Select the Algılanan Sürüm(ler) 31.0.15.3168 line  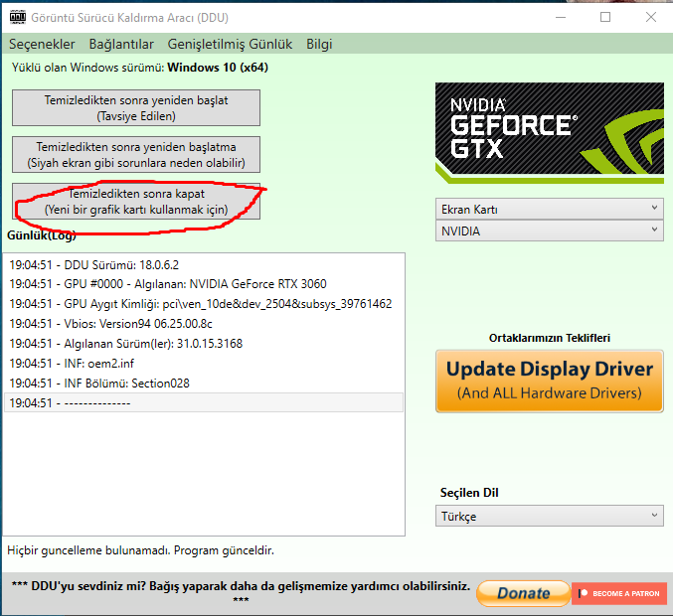(204, 344)
